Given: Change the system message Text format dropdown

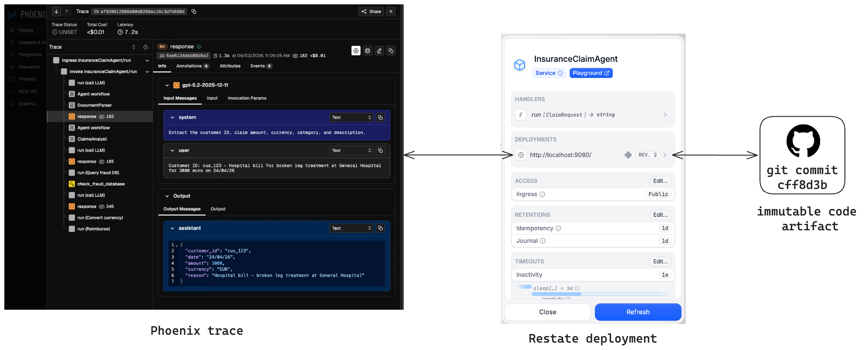Looking at the screenshot, I should pos(351,118).
